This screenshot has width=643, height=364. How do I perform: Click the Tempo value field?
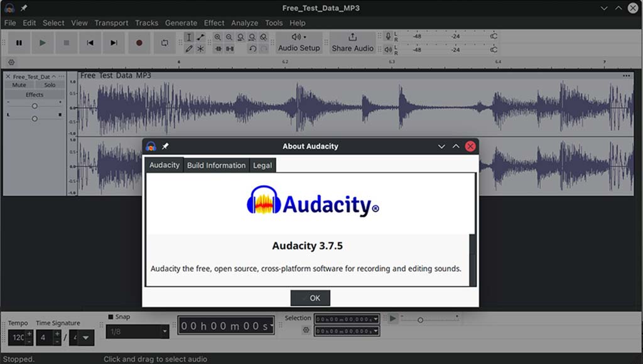17,338
